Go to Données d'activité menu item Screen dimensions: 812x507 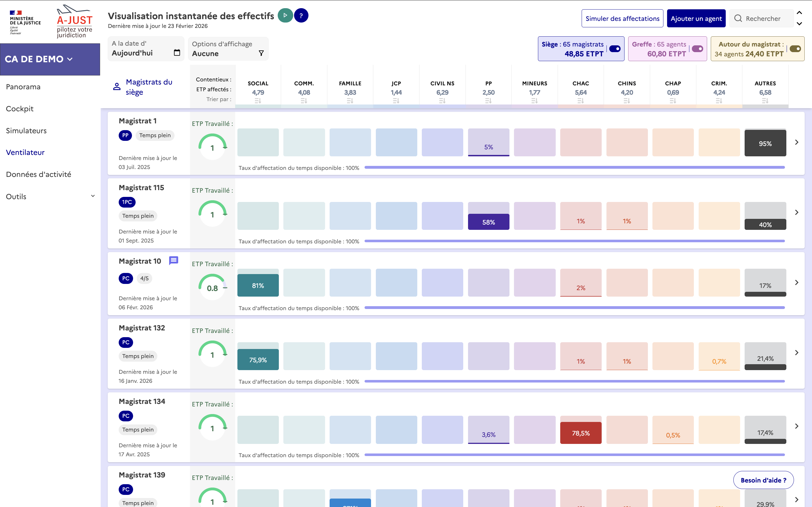[39, 174]
